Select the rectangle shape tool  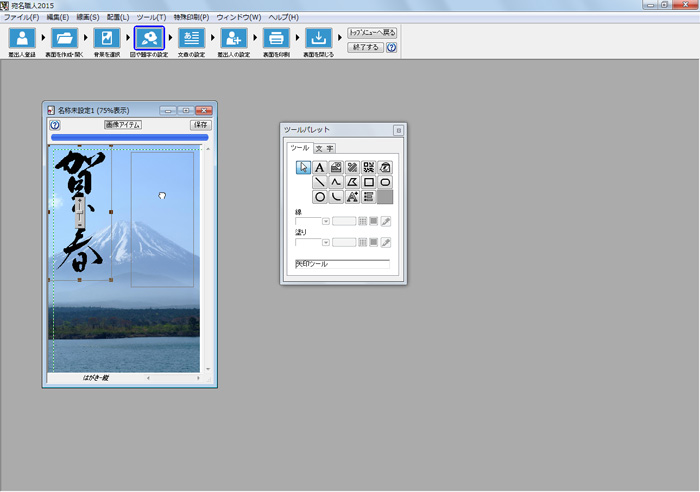(x=368, y=182)
